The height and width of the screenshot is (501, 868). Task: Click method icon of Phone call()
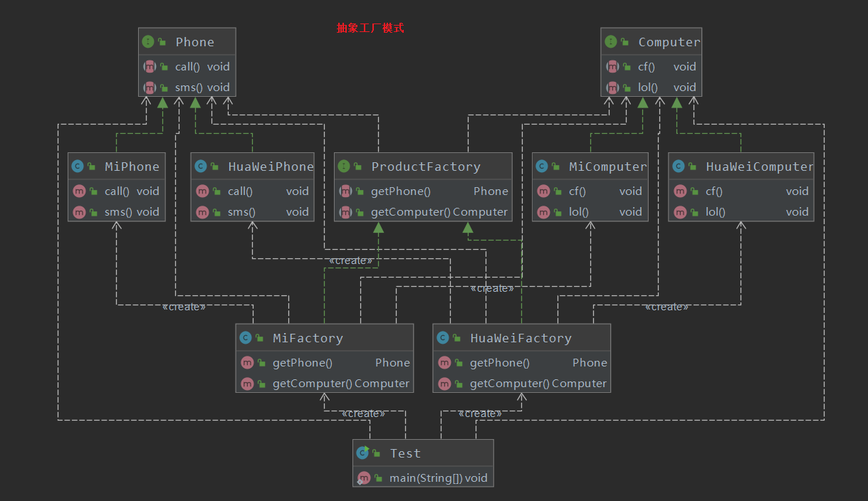tap(150, 66)
